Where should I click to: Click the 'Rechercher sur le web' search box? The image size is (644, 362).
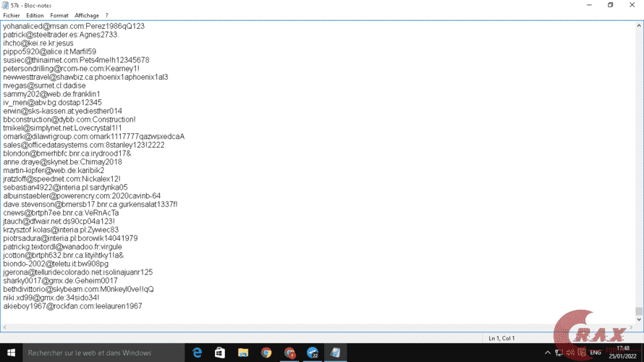point(103,353)
